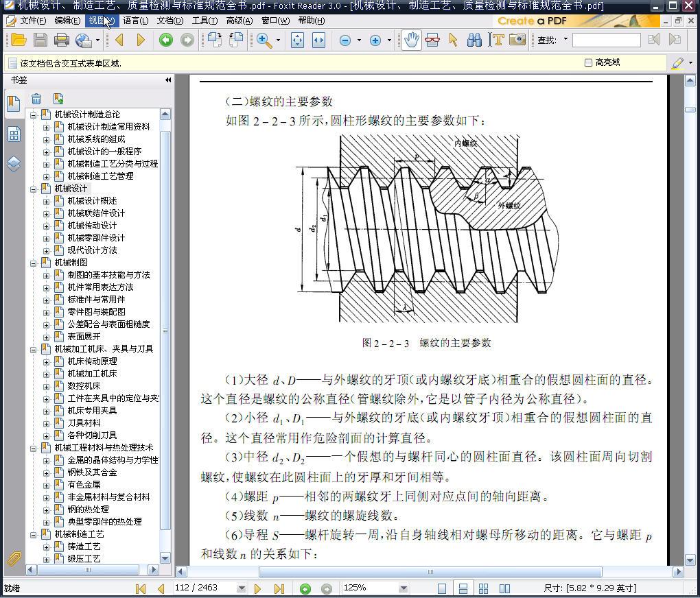700x598 pixels.
Task: Click the Print icon in toolbar
Action: [x=62, y=40]
